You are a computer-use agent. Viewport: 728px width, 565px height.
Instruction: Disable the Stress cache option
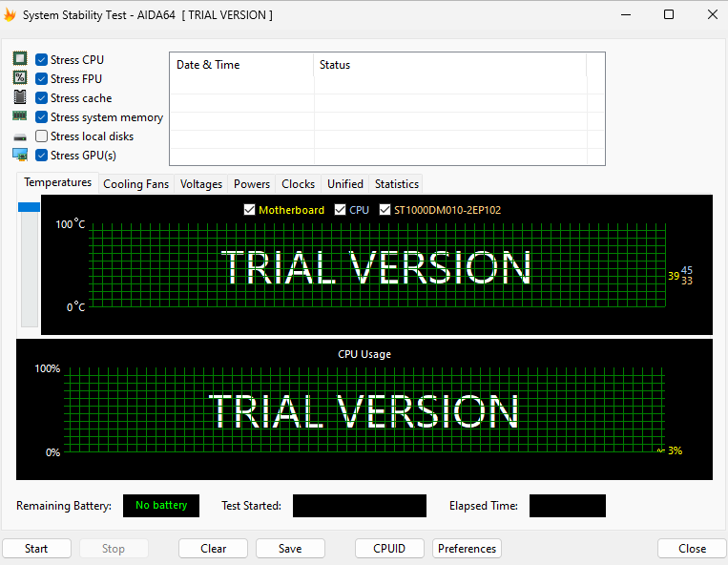tap(41, 98)
